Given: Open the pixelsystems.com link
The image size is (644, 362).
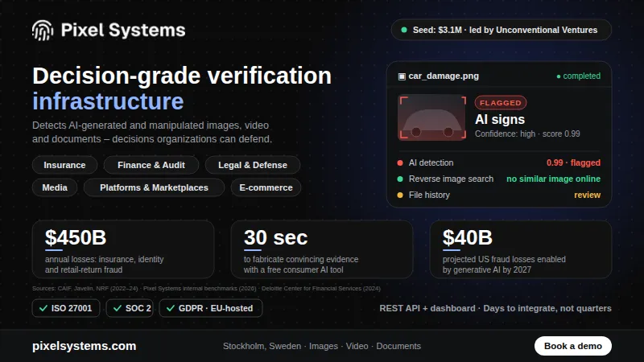Looking at the screenshot, I should (x=85, y=346).
